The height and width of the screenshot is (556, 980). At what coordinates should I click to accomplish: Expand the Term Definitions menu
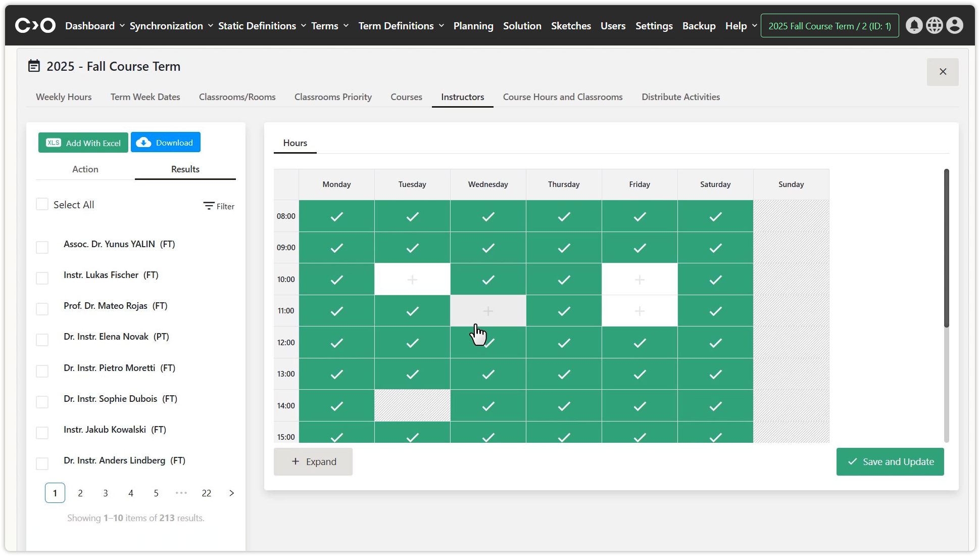[x=401, y=26]
